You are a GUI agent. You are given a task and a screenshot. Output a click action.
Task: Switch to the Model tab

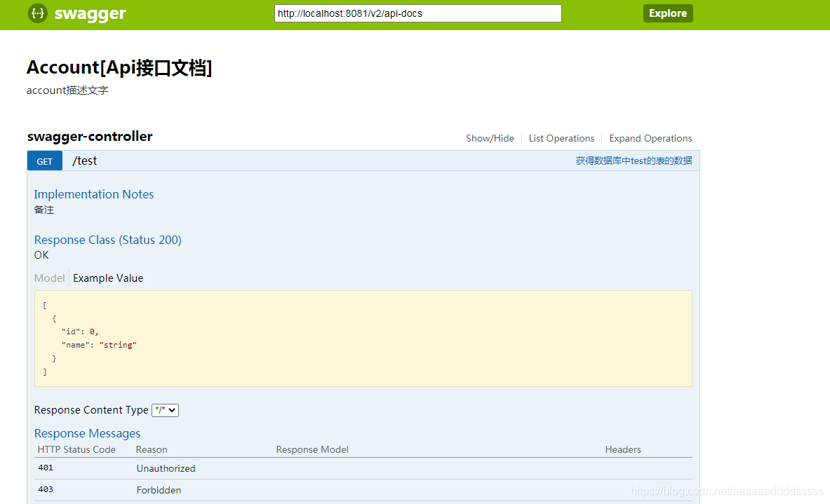[49, 278]
